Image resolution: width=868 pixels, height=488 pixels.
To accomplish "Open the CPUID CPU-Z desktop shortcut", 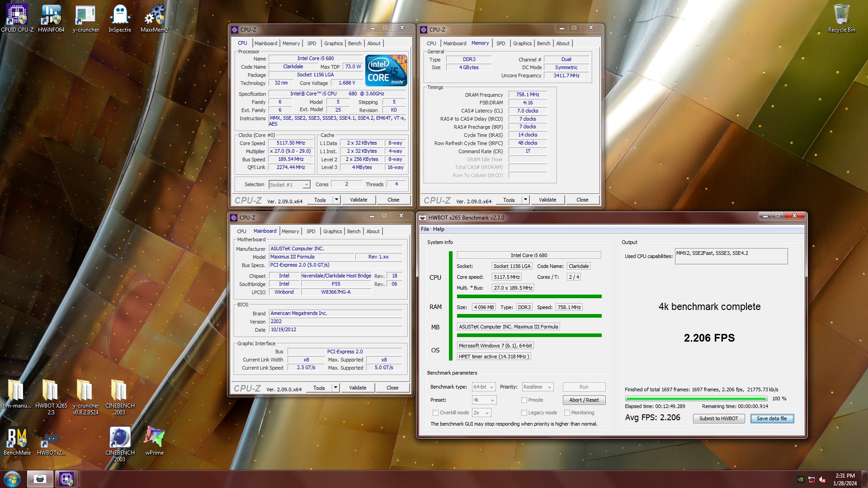I will (x=17, y=18).
